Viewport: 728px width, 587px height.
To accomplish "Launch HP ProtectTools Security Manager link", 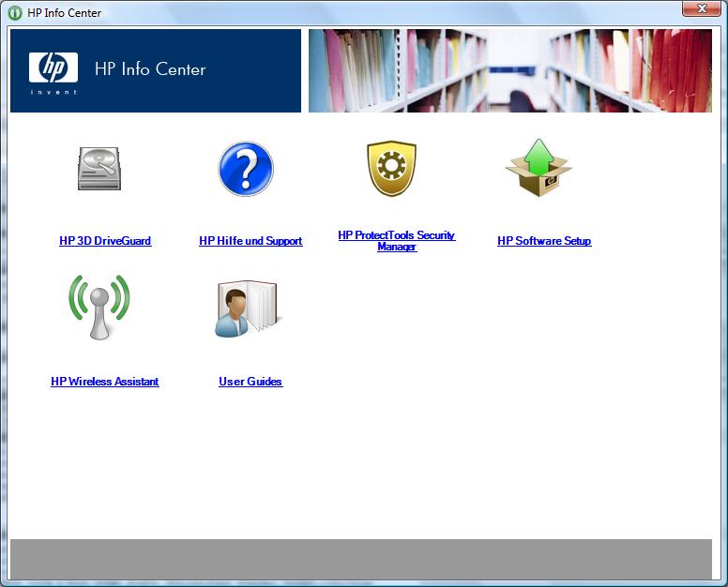I will click(x=397, y=241).
